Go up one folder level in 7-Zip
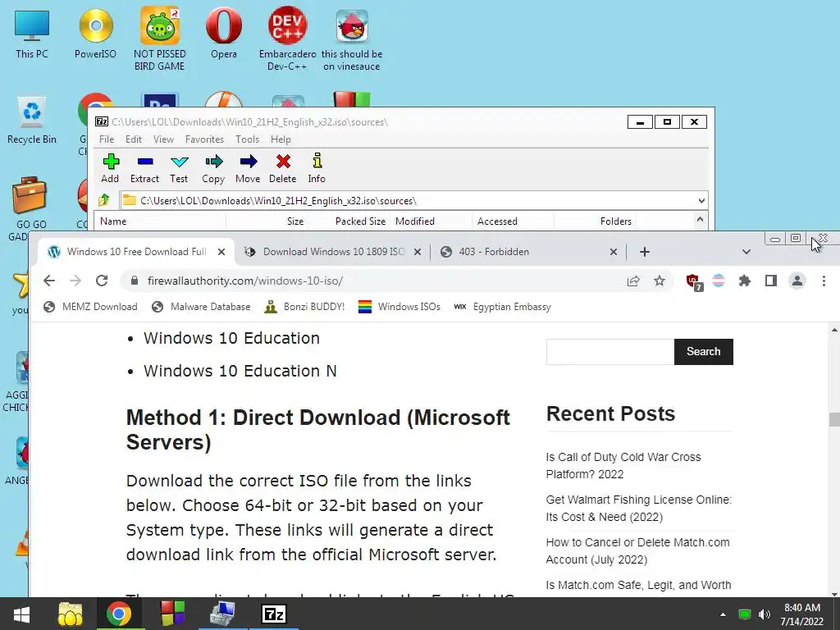The height and width of the screenshot is (630, 840). pos(104,200)
